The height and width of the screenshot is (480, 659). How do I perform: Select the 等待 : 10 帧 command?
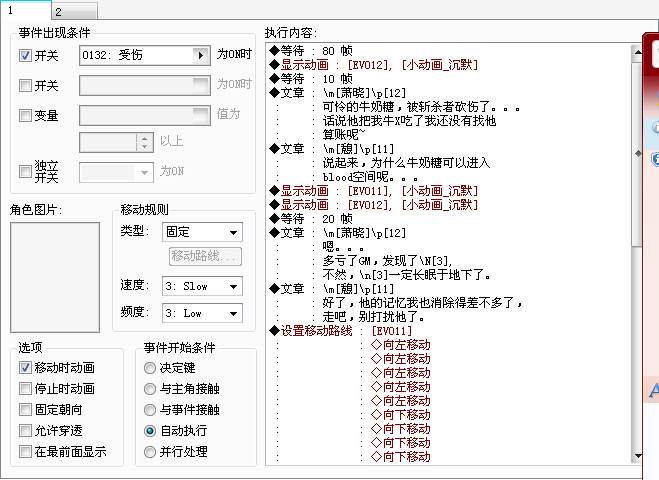311,79
